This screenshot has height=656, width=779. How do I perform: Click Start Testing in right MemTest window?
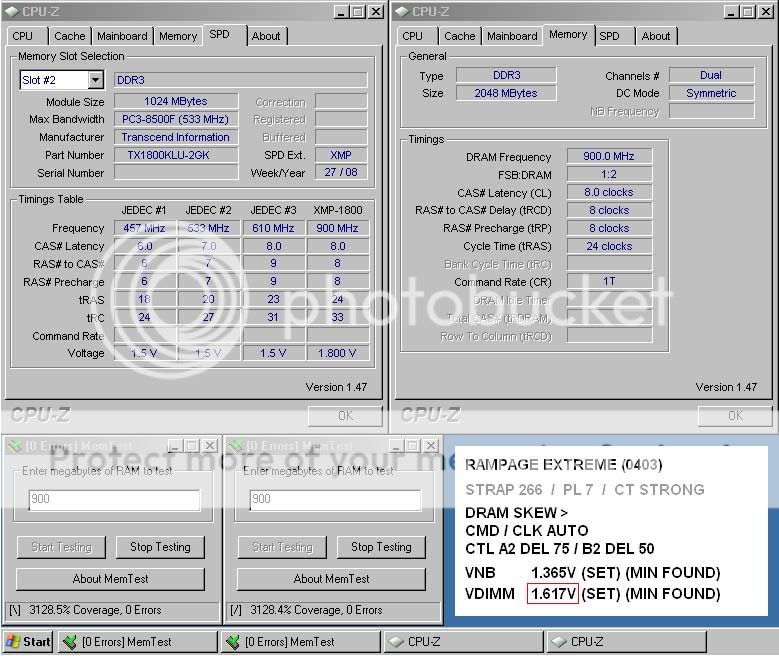click(282, 547)
